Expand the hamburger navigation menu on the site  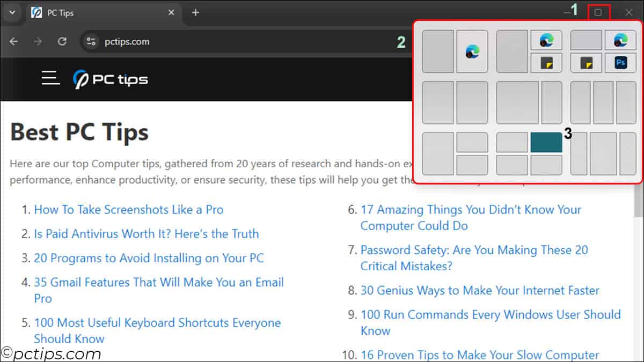50,78
